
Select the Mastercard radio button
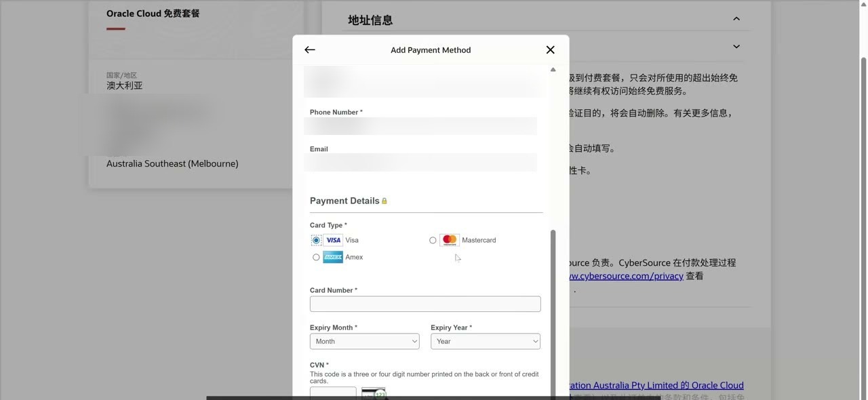(433, 240)
